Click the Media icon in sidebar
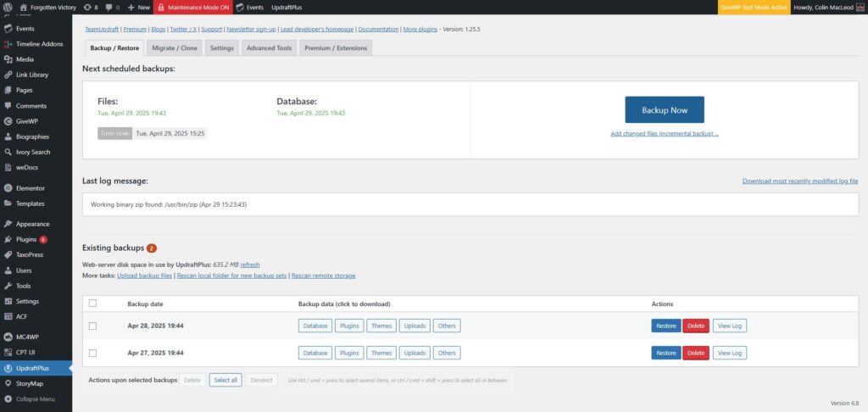Viewport: 868px width, 412px height. (8, 59)
